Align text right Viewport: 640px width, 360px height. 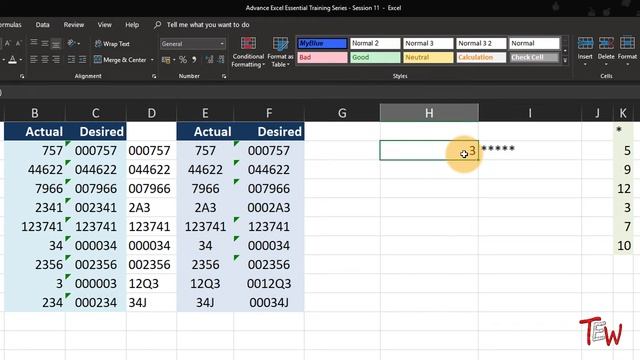(x=56, y=60)
